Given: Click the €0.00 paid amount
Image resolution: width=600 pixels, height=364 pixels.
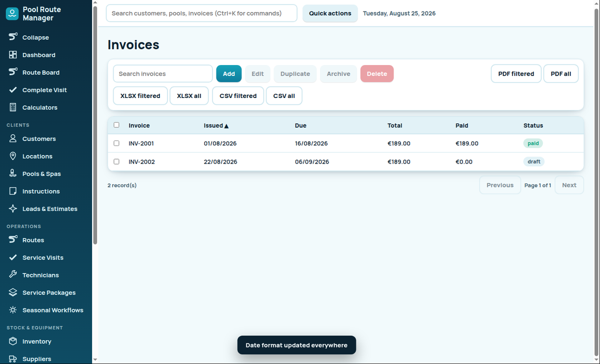Looking at the screenshot, I should click(464, 162).
